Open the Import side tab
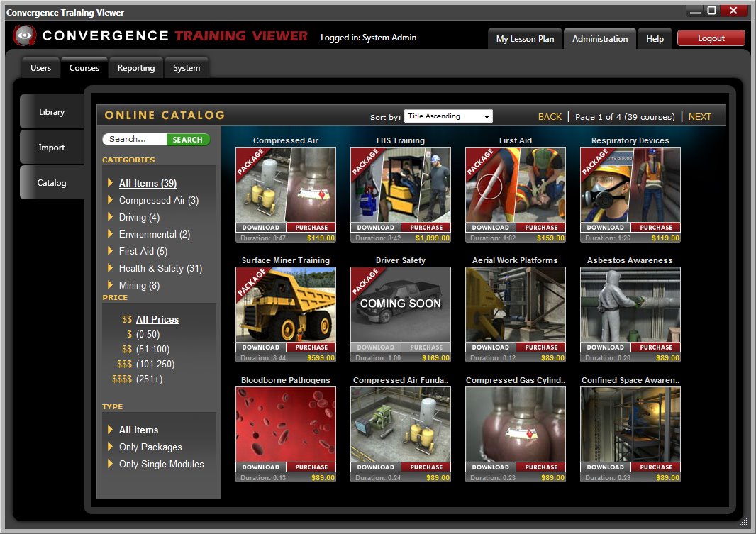This screenshot has width=756, height=534. 52,148
